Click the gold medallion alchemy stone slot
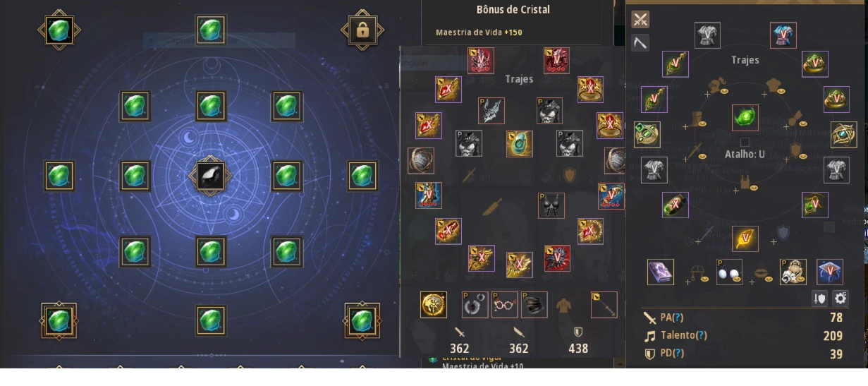 434,305
